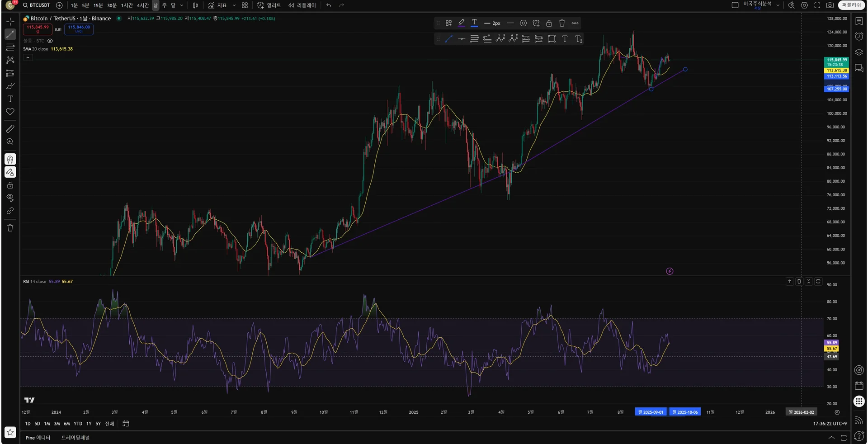Viewport: 868px width, 444px height.
Task: Select the brush drawing tool
Action: pos(10,86)
